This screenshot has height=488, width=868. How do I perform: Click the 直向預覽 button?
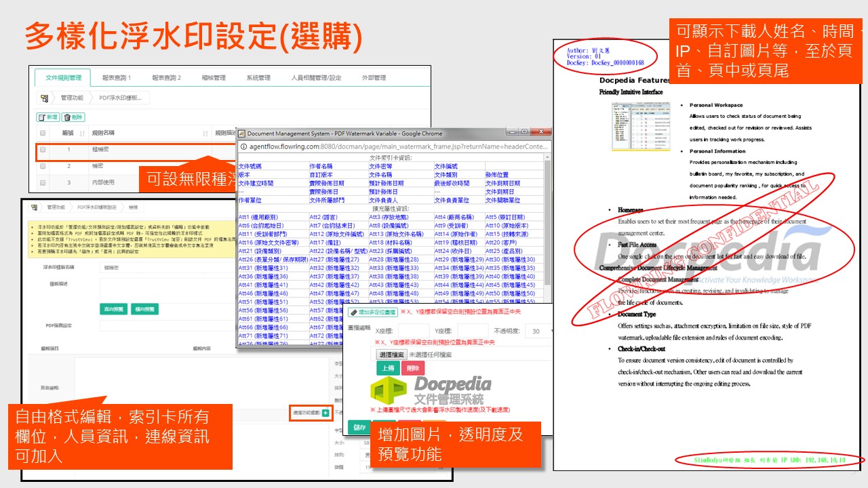pos(113,309)
